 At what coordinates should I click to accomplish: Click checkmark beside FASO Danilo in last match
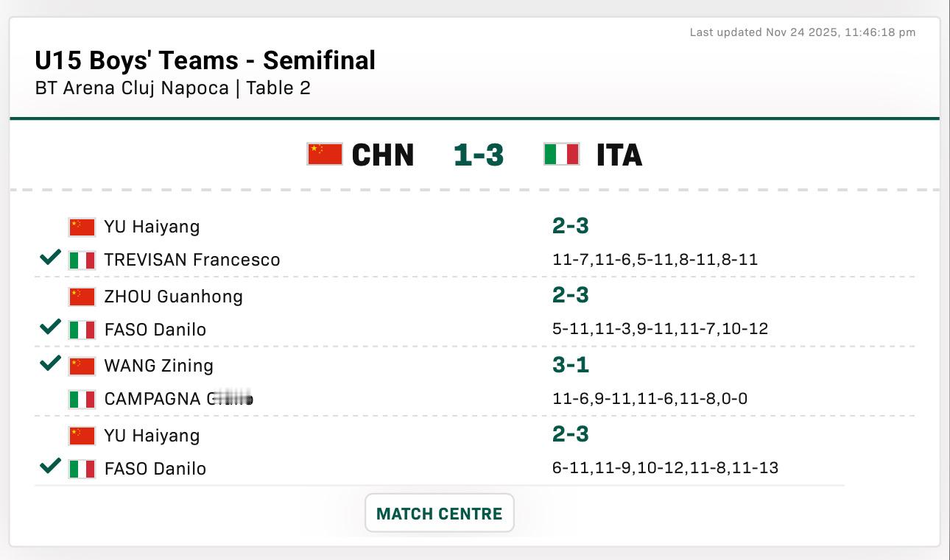click(x=50, y=467)
